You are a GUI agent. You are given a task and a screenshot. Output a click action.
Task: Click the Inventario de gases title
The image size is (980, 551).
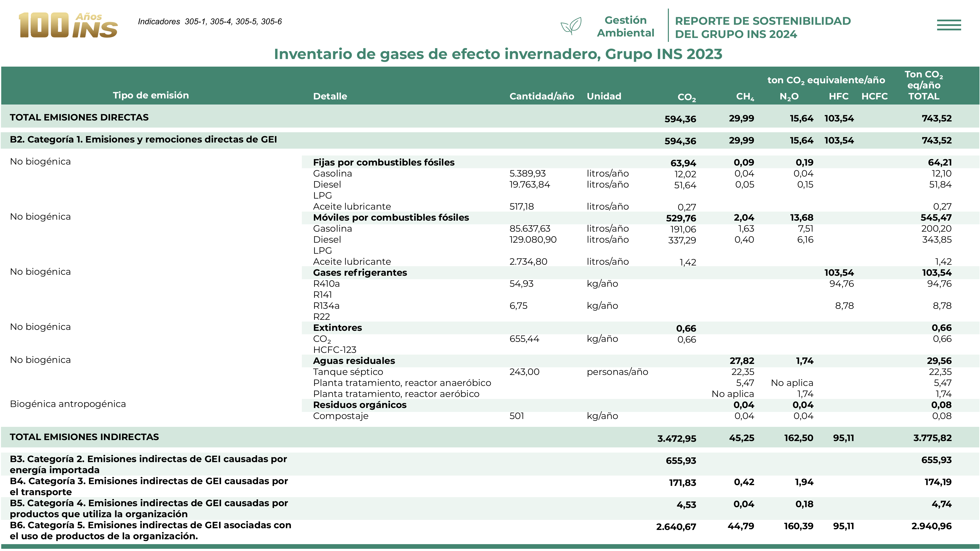coord(498,54)
